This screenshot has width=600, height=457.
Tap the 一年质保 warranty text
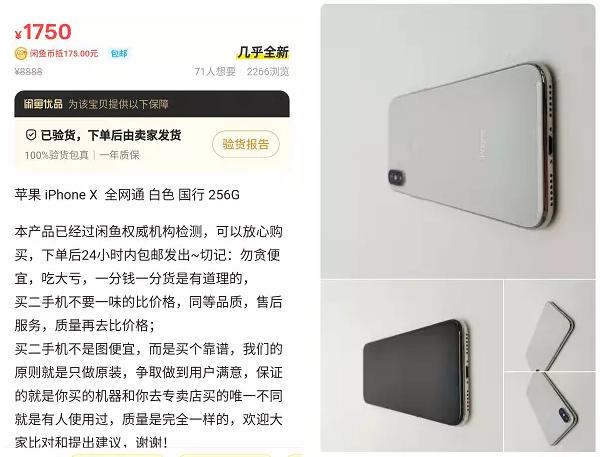click(x=119, y=155)
